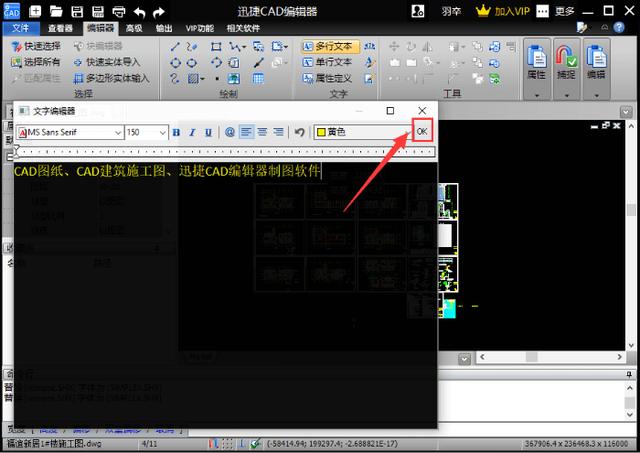640x453 pixels.
Task: Switch to the 输出 tab
Action: pos(164,28)
